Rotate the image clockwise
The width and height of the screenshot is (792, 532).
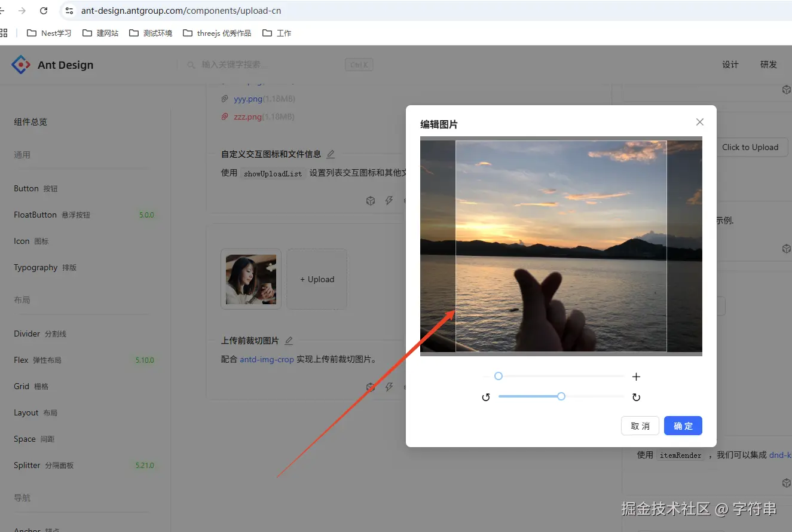coord(636,396)
